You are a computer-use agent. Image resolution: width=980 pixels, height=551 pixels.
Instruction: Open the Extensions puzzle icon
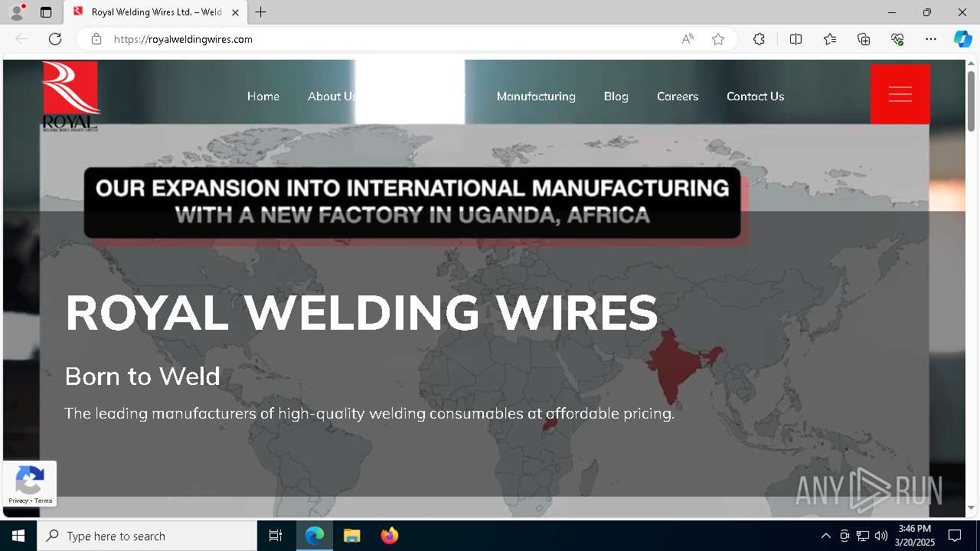pyautogui.click(x=759, y=39)
